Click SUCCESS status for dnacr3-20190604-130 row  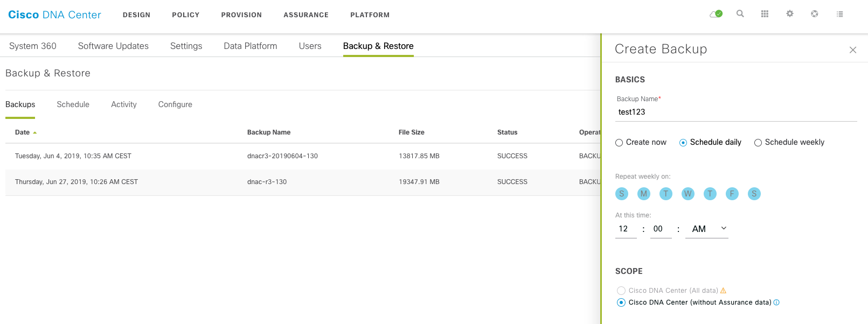(512, 156)
